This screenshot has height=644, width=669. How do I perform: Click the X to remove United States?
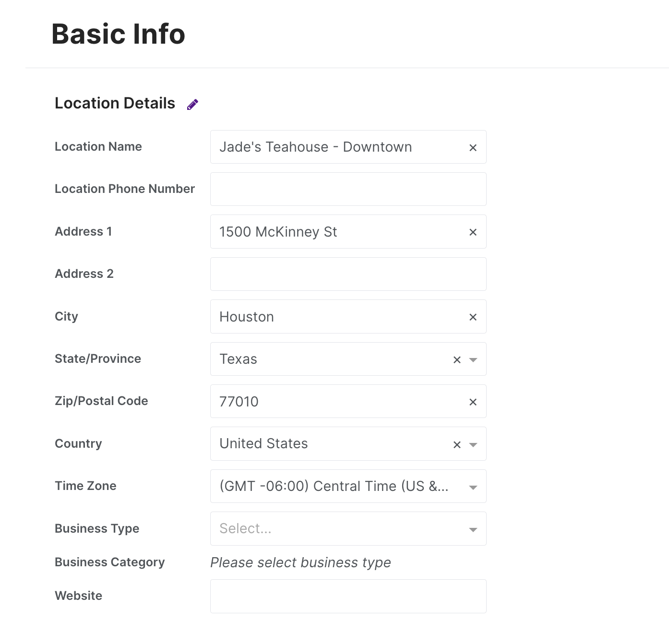(456, 444)
